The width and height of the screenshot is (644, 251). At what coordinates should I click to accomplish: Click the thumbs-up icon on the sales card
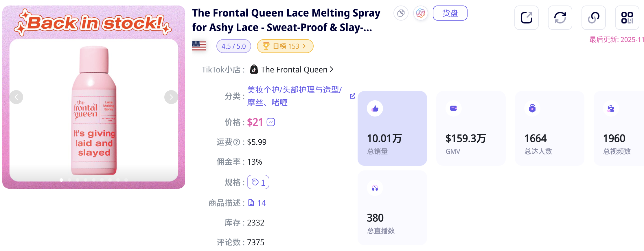[x=375, y=108]
